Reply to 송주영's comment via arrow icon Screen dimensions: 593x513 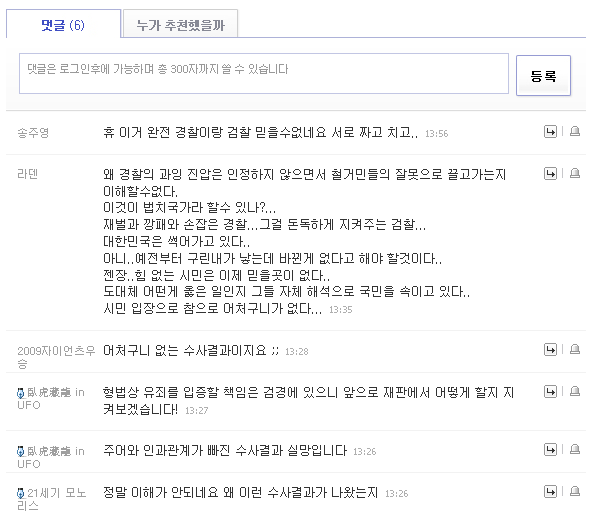pyautogui.click(x=550, y=132)
